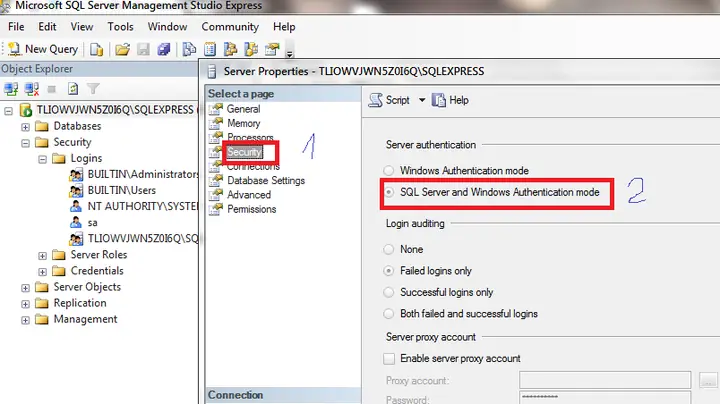
Task: Collapse the Security folder in Object Explorer
Action: (x=25, y=143)
